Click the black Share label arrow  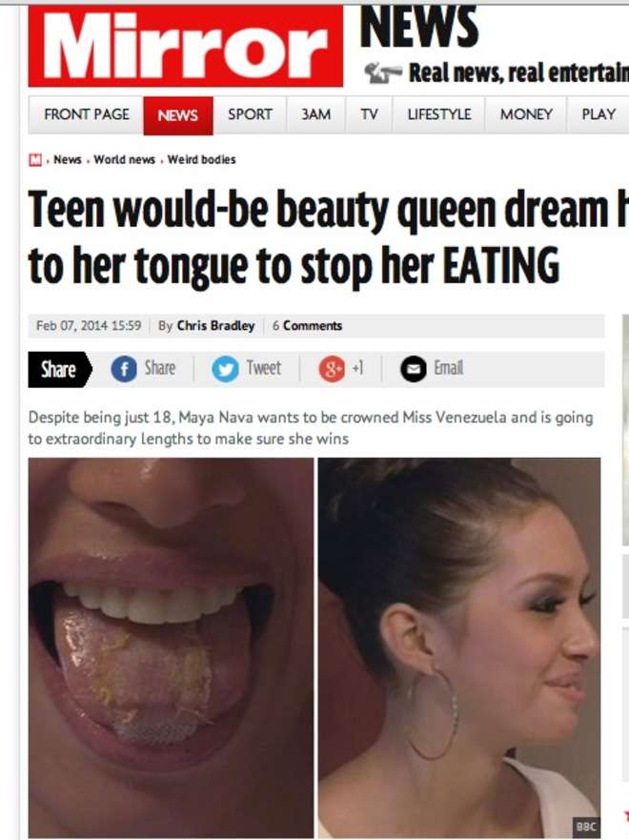(60, 369)
